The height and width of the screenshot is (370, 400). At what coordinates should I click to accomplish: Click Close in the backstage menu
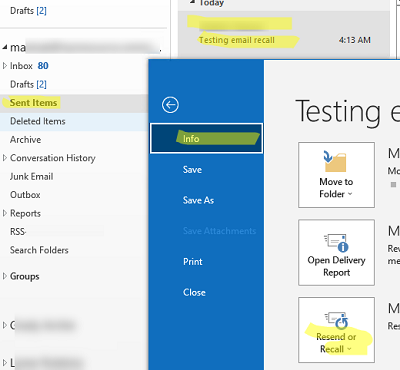pyautogui.click(x=194, y=292)
